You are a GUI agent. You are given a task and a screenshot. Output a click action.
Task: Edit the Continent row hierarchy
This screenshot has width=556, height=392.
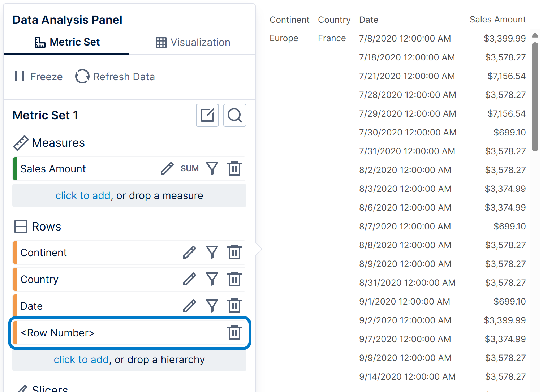[x=189, y=253]
